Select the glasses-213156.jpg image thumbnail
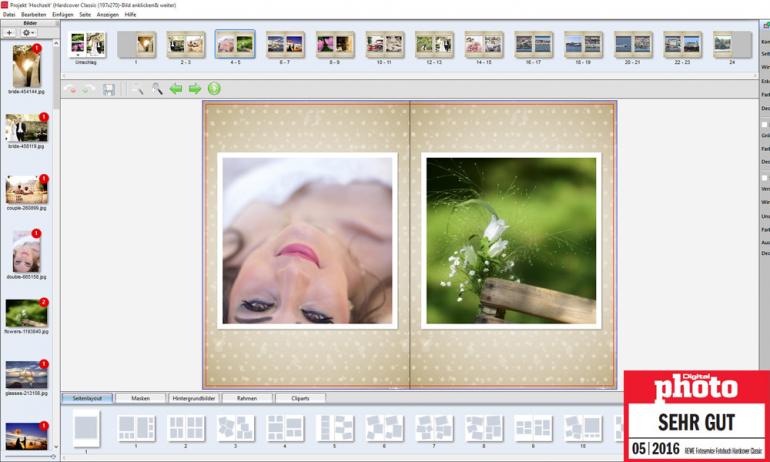770x462 pixels. [x=27, y=375]
